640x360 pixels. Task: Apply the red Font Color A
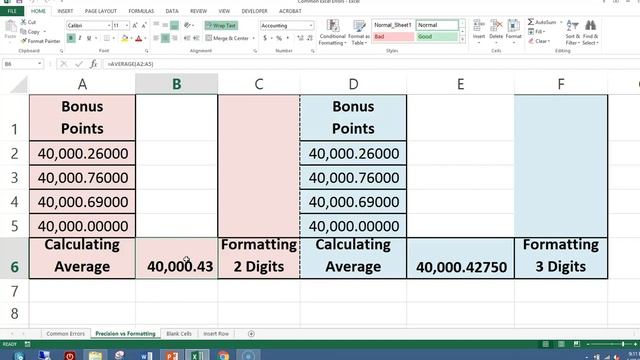pyautogui.click(x=138, y=38)
